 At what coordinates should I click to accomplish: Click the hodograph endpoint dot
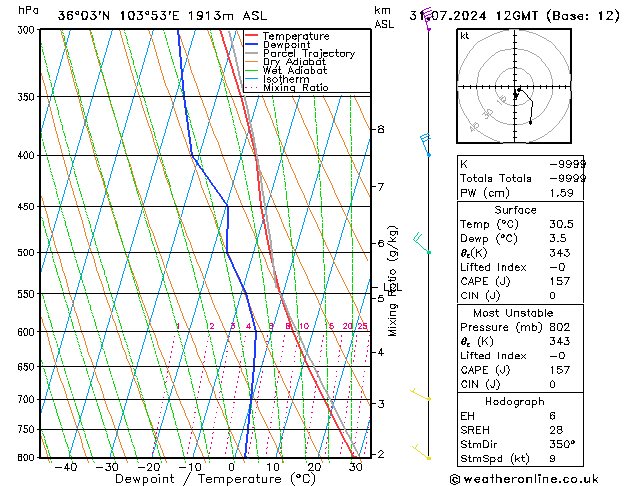point(530,123)
